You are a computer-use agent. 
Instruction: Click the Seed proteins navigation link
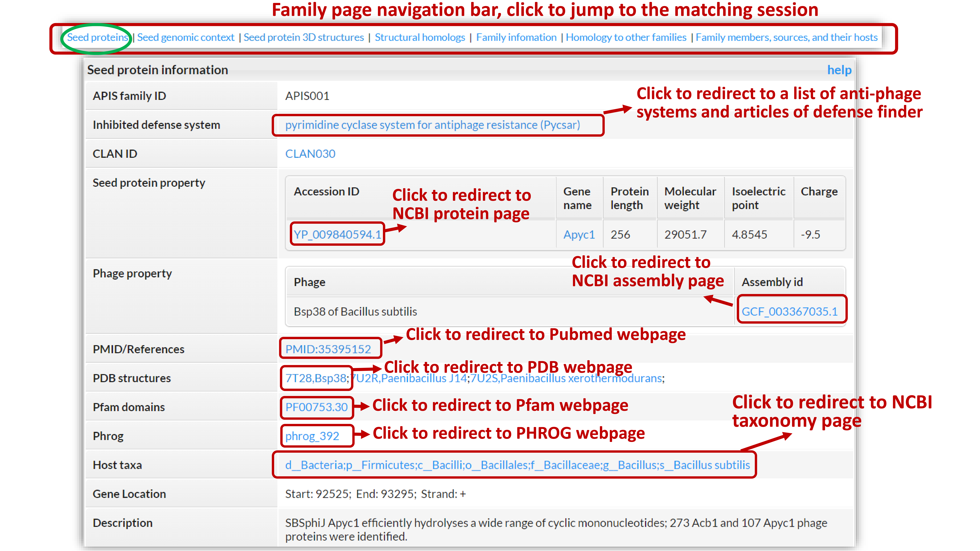97,37
